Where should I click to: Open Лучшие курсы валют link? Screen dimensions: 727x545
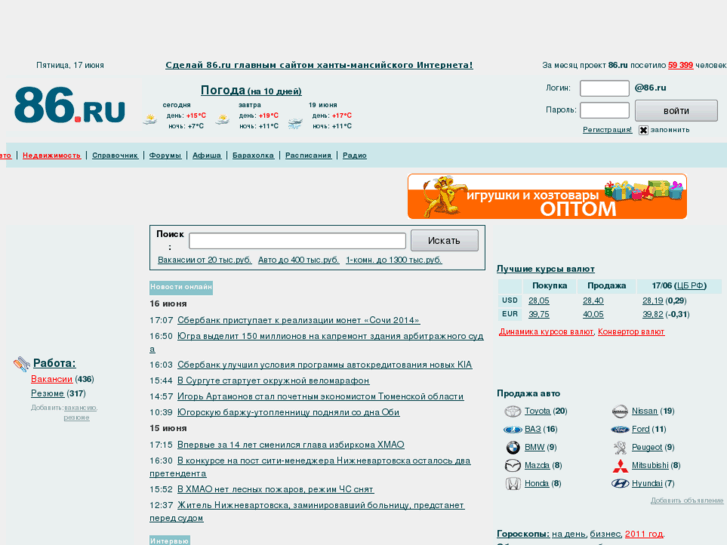coord(545,269)
